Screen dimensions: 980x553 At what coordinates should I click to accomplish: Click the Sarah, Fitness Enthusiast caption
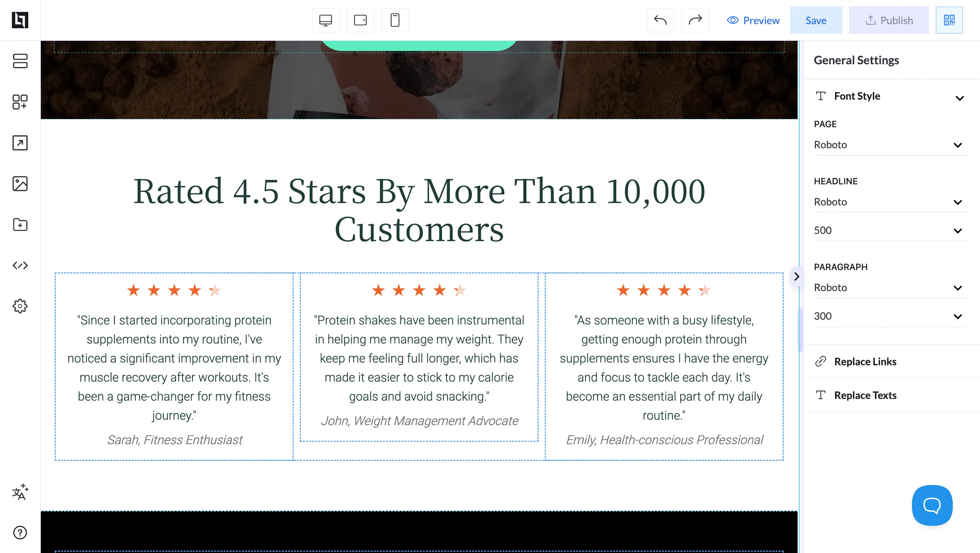tap(174, 440)
